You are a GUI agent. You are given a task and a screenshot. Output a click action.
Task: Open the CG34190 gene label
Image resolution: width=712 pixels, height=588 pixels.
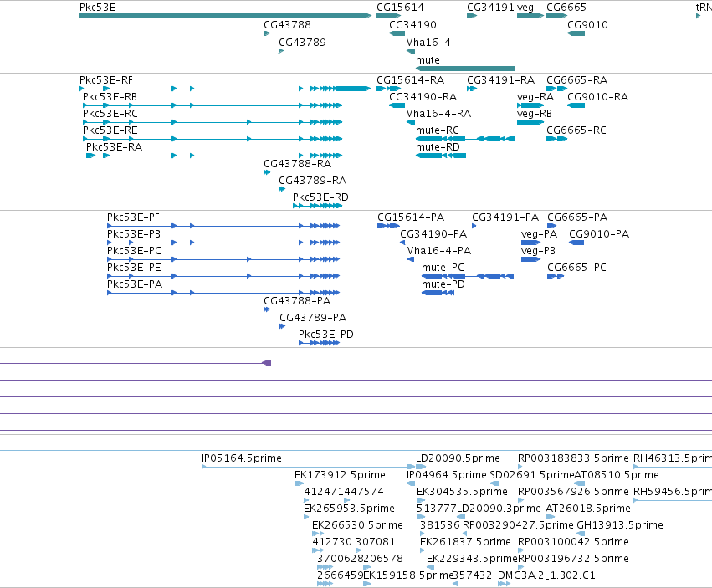(412, 24)
